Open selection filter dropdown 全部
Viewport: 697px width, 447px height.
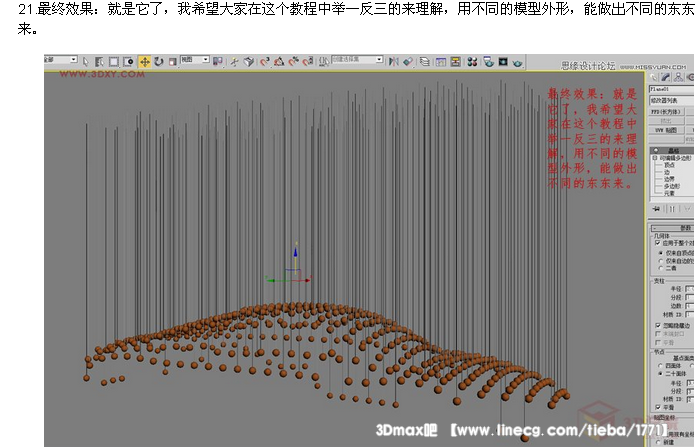tap(61, 59)
